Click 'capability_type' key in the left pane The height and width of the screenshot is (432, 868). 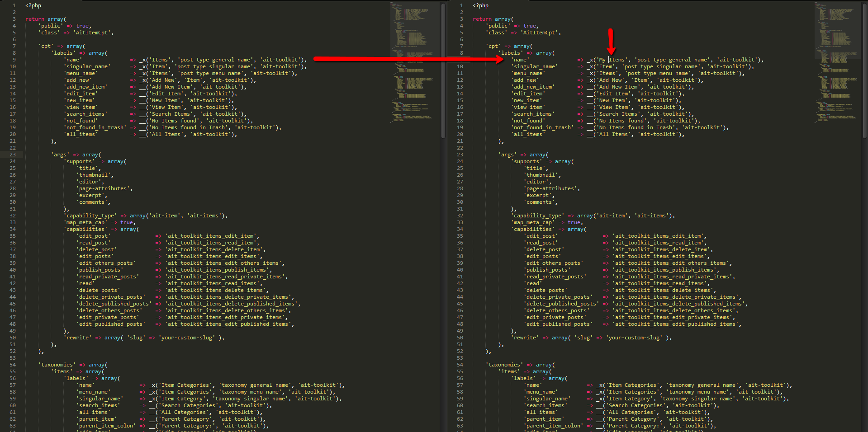(90, 216)
